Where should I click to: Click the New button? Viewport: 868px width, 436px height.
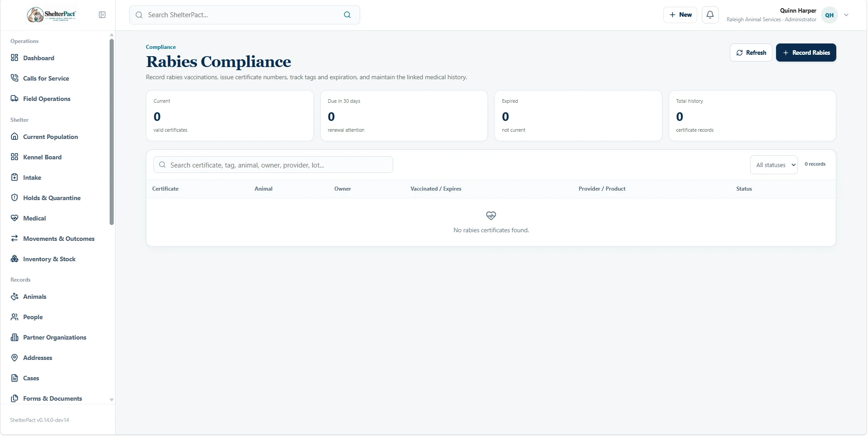[680, 15]
